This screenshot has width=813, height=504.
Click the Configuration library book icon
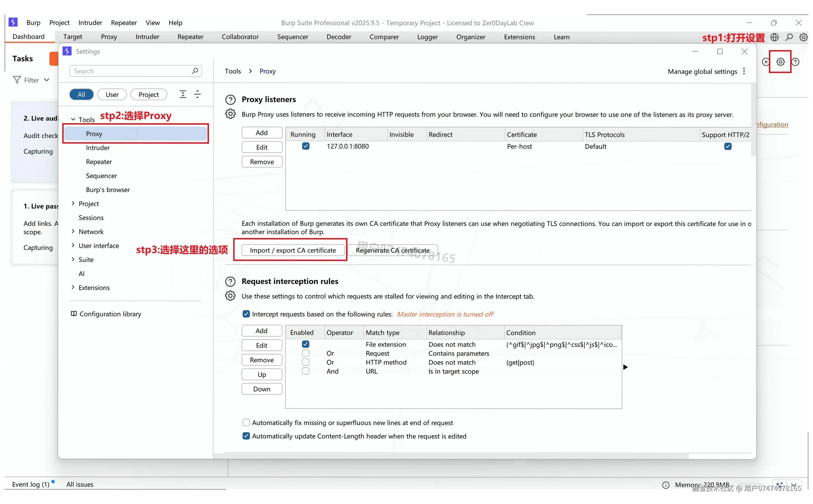point(74,314)
